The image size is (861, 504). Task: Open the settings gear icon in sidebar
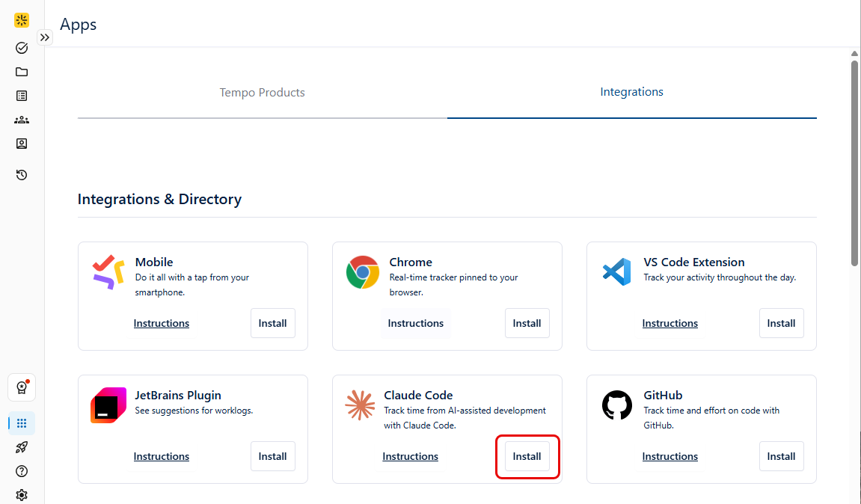click(22, 495)
